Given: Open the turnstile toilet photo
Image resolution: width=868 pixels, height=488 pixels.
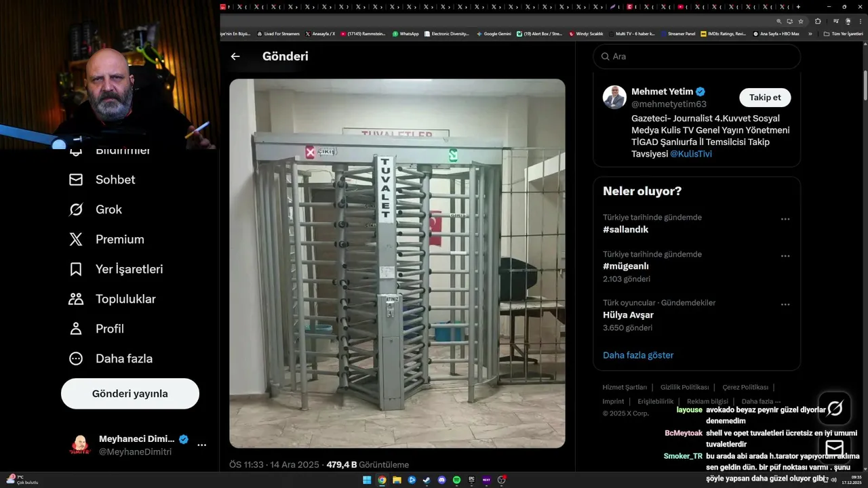Looking at the screenshot, I should (x=397, y=264).
